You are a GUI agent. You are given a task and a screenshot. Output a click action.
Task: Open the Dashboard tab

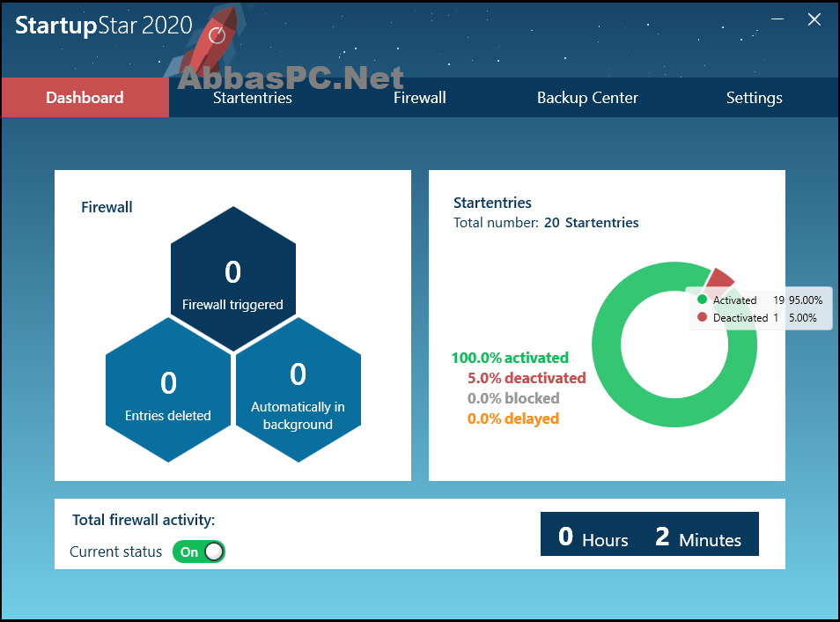[85, 98]
